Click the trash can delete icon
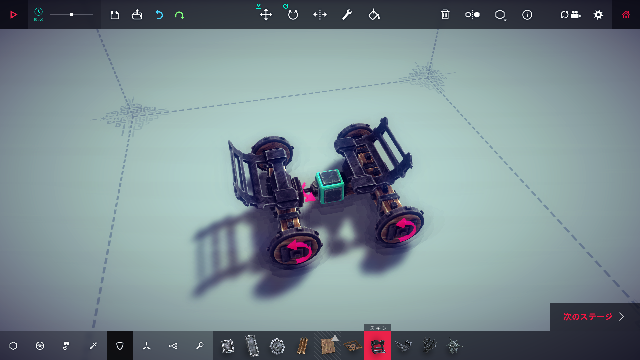Viewport: 640px width, 360px height. tap(445, 15)
